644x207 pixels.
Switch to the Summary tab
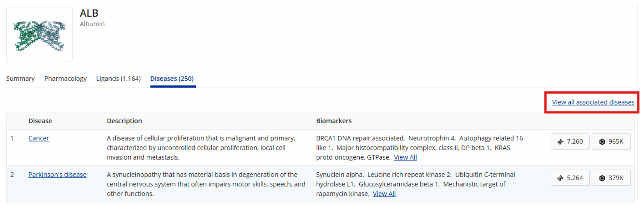point(20,79)
